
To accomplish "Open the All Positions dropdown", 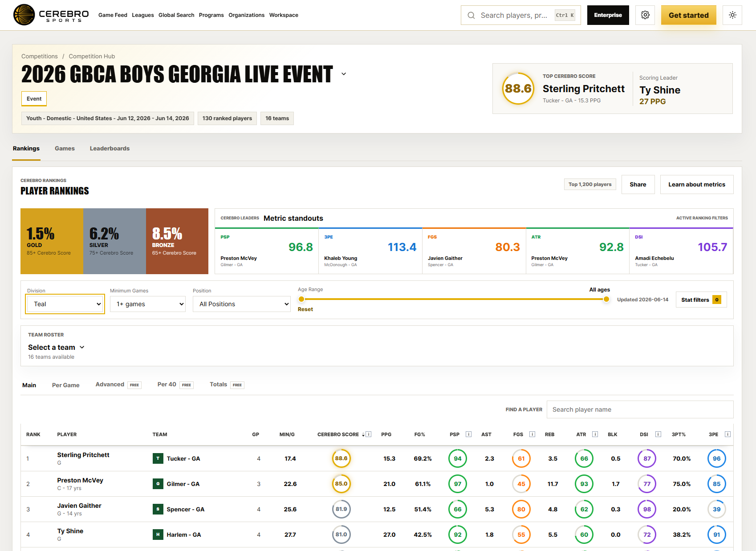I will pos(242,304).
